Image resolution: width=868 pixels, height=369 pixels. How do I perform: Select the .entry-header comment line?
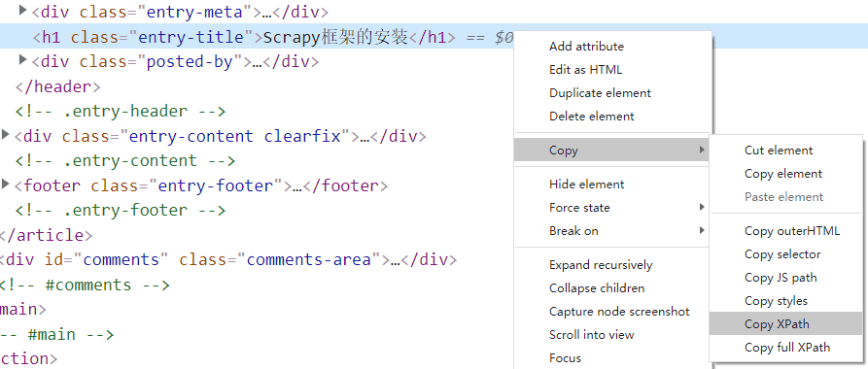coord(121,112)
